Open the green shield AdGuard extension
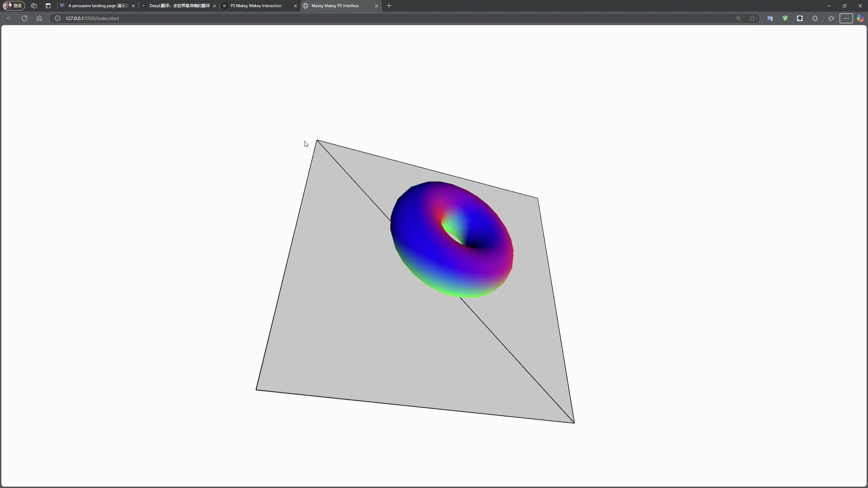The image size is (868, 488). (x=785, y=18)
